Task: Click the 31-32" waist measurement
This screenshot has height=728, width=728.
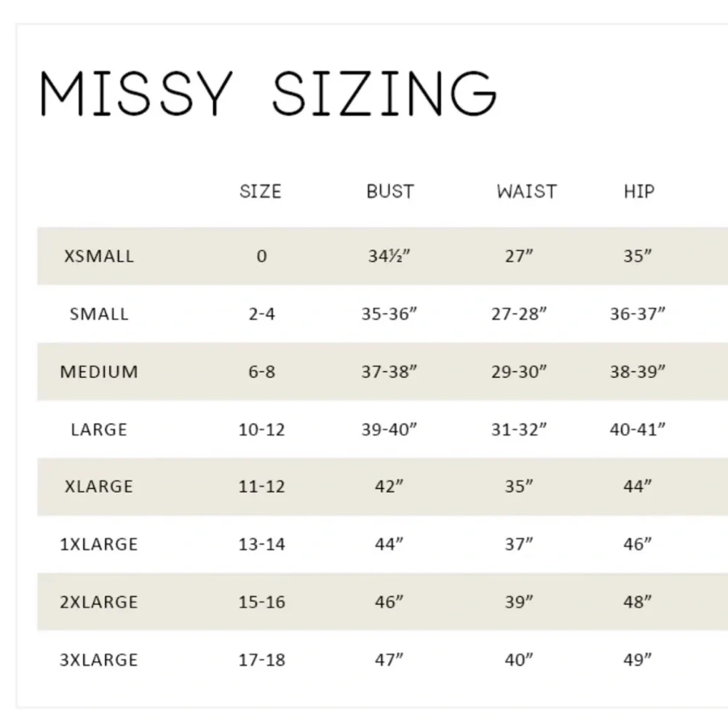Action: coord(519,430)
